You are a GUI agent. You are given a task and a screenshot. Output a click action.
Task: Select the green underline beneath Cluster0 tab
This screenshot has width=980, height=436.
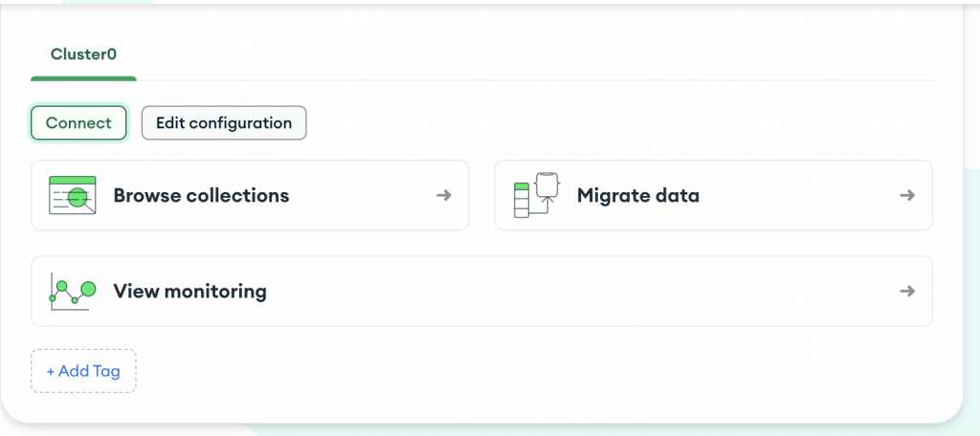[x=83, y=78]
